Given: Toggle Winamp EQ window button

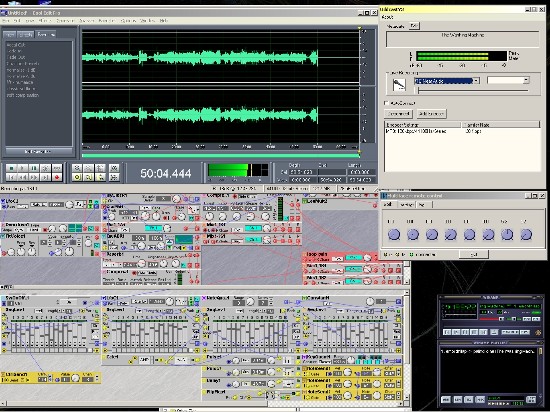Looking at the screenshot, I should [x=526, y=319].
